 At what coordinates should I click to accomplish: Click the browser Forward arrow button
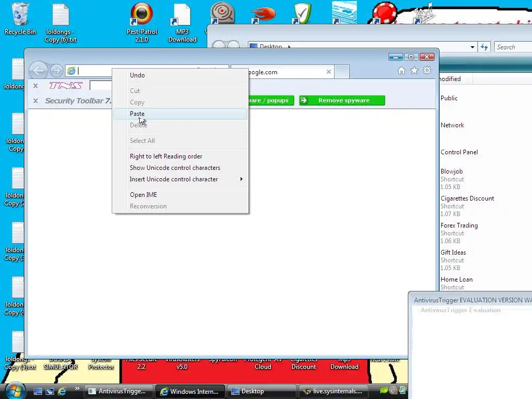pos(56,71)
